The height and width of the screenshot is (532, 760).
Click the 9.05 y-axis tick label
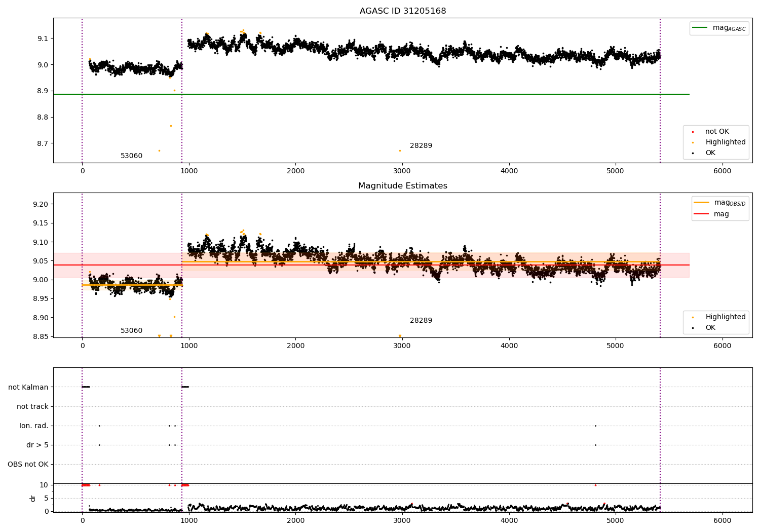tap(41, 261)
